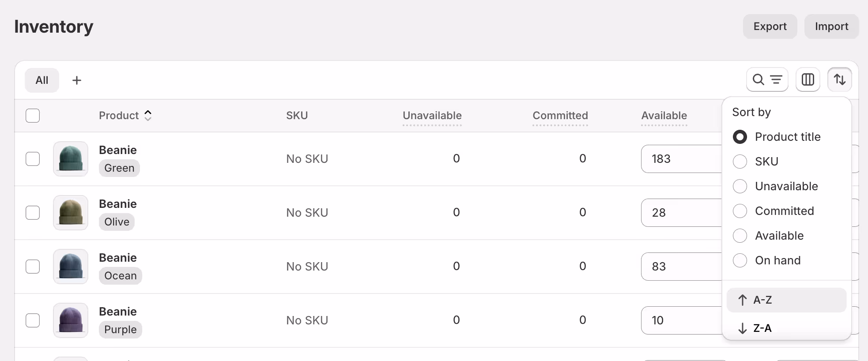The width and height of the screenshot is (868, 361).
Task: Check the select-all checkbox in header
Action: 33,115
